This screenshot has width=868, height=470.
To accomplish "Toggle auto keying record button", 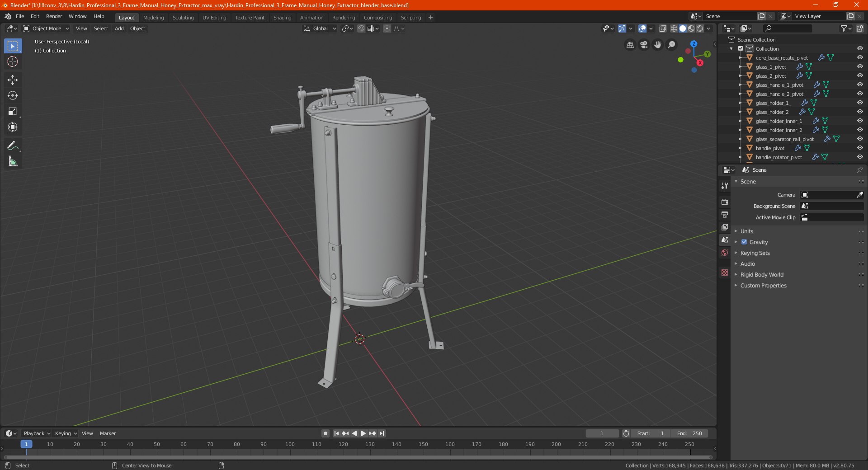I will point(325,433).
